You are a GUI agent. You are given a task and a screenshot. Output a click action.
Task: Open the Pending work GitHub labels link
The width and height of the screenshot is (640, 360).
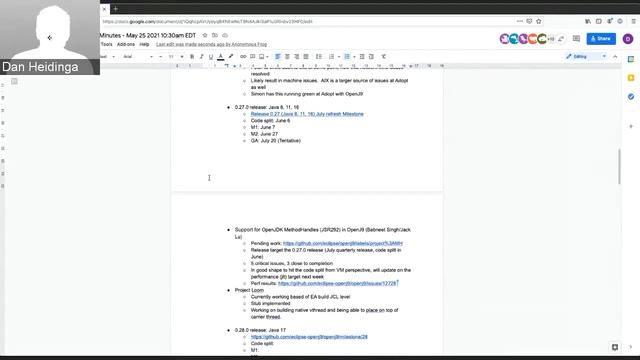pos(343,243)
